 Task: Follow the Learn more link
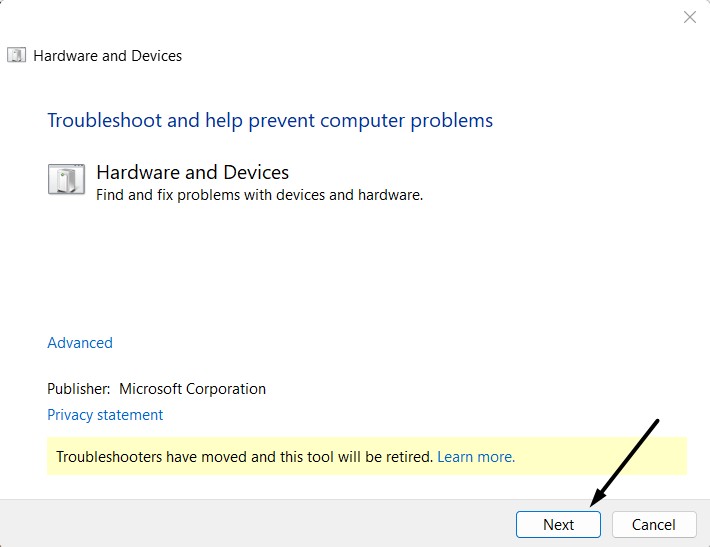(x=476, y=457)
